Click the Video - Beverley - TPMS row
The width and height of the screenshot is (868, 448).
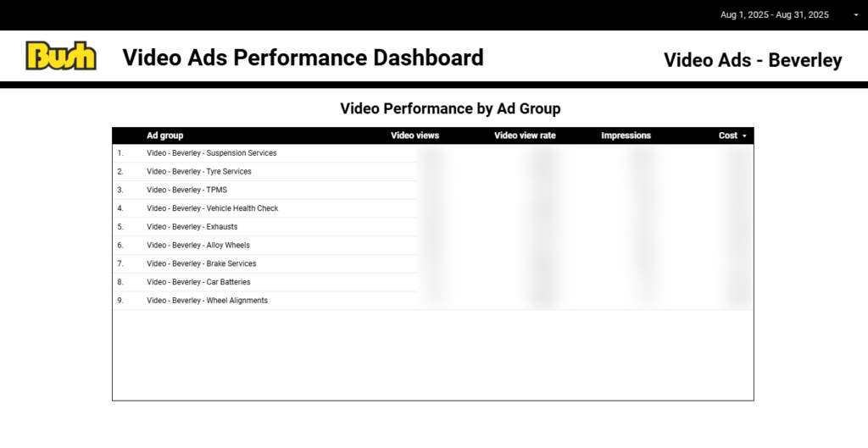tap(186, 190)
